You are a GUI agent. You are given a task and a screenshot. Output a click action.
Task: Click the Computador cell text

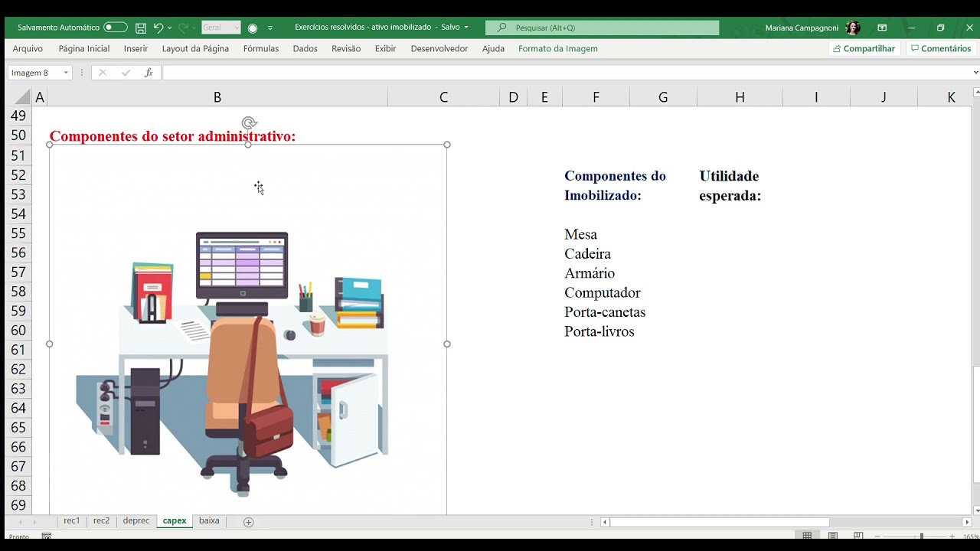[x=603, y=292]
